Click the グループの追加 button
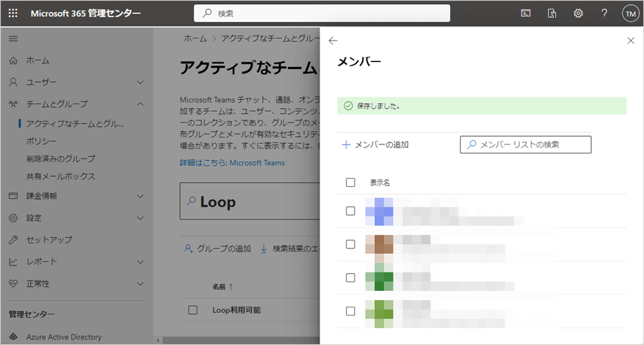This screenshot has width=644, height=345. 218,248
